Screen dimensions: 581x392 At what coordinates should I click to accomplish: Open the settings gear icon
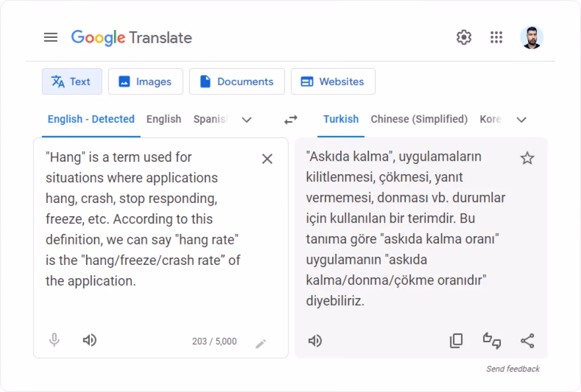coord(464,37)
